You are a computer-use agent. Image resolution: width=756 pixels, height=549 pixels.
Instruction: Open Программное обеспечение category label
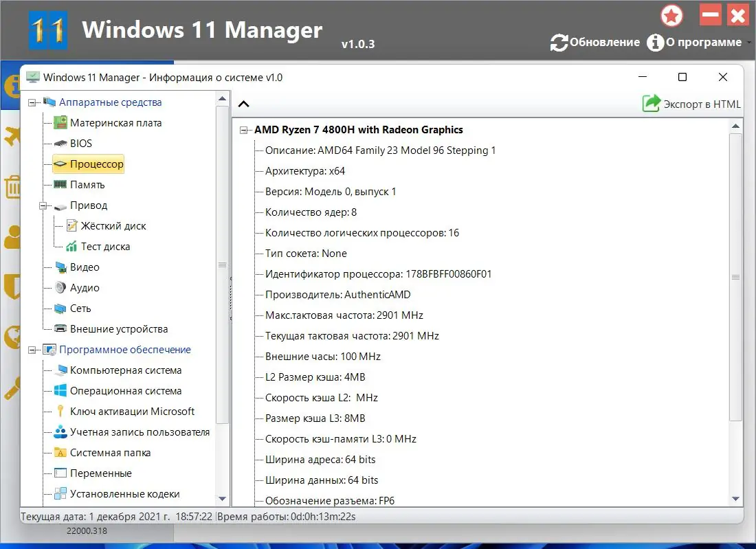point(125,350)
